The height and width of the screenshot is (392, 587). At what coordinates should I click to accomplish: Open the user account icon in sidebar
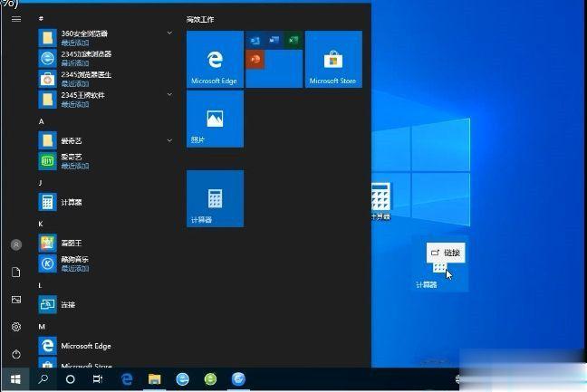point(16,244)
